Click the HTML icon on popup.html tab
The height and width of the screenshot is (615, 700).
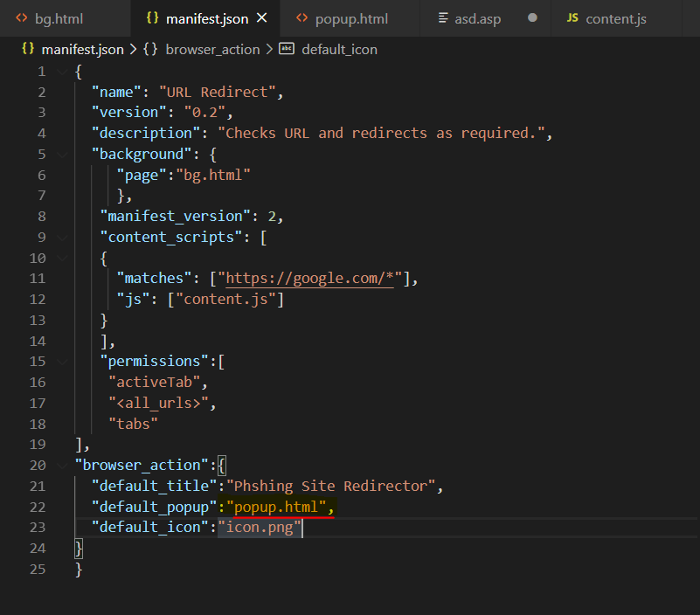click(301, 18)
